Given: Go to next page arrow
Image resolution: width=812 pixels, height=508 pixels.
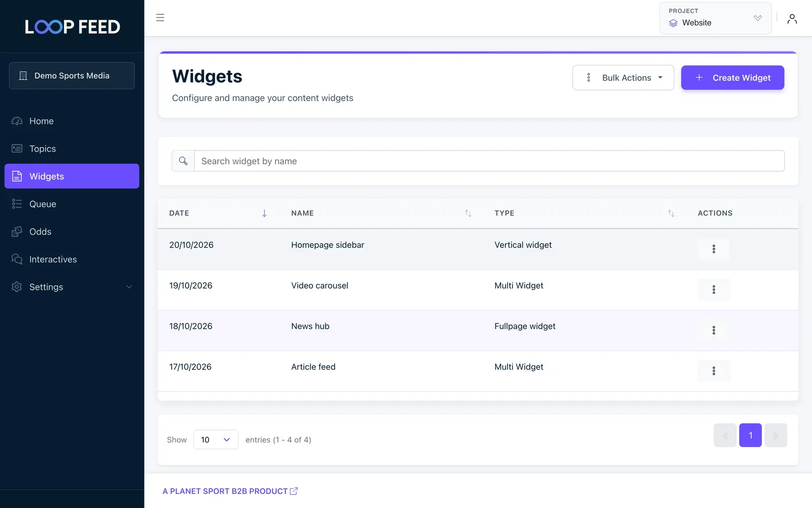Looking at the screenshot, I should 776,435.
